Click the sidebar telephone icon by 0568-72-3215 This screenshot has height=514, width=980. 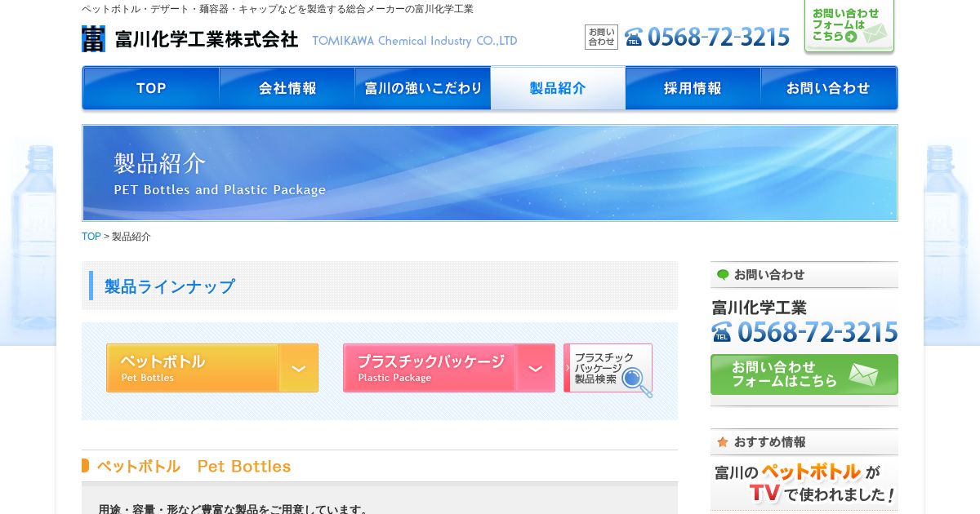pyautogui.click(x=722, y=332)
